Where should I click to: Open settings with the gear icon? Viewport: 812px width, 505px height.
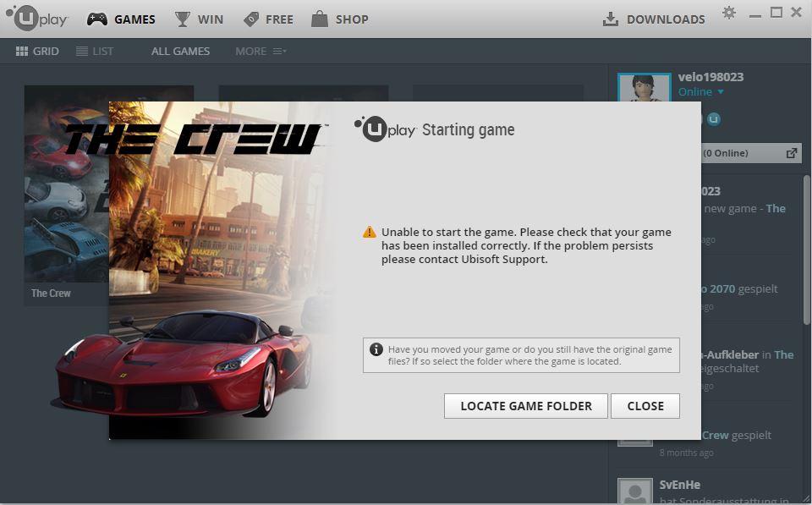728,13
